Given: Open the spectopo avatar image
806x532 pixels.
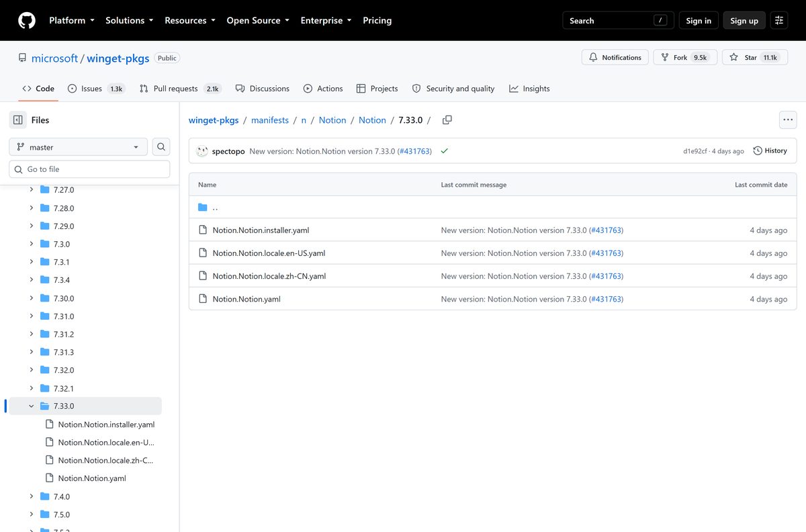Looking at the screenshot, I should tap(201, 151).
